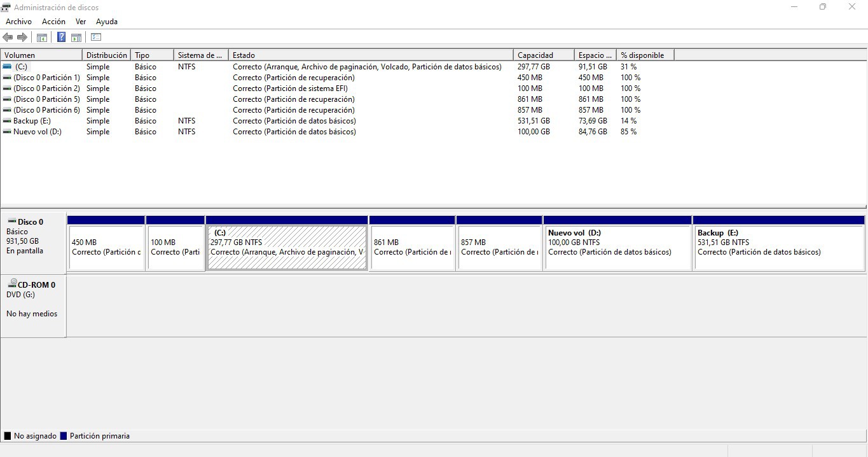Click the Forward arrow in the toolbar

22,38
